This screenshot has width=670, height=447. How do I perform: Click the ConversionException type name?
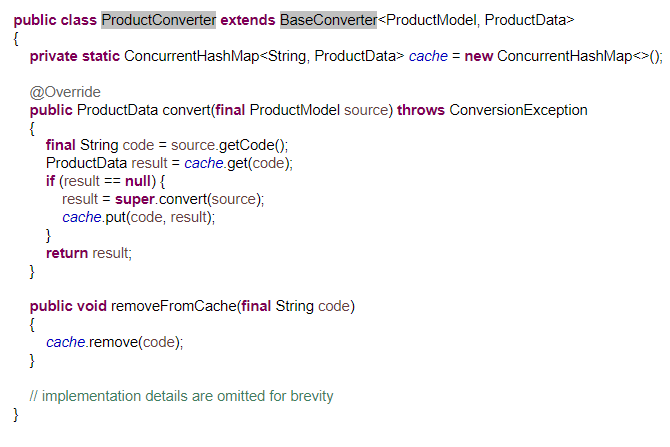[x=518, y=110]
